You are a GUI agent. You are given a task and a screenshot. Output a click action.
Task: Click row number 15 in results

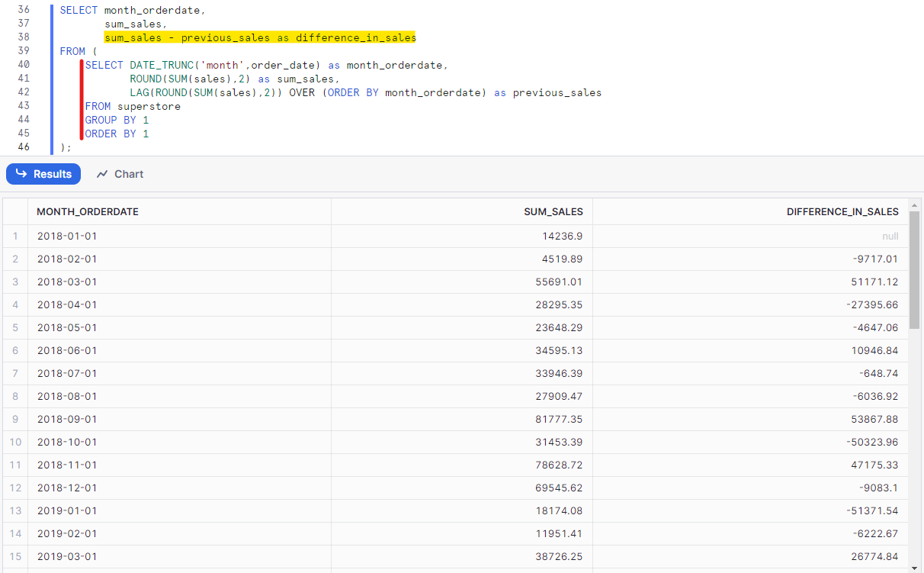tap(14, 556)
